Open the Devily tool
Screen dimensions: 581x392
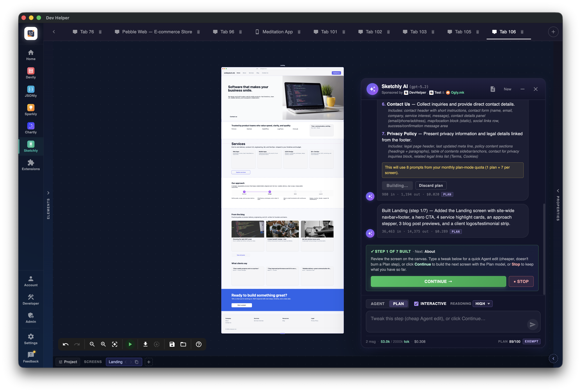point(31,73)
